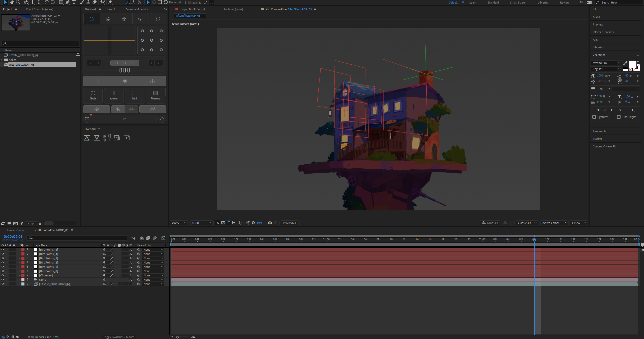Select the Rectangle shape tool

coord(61,2)
